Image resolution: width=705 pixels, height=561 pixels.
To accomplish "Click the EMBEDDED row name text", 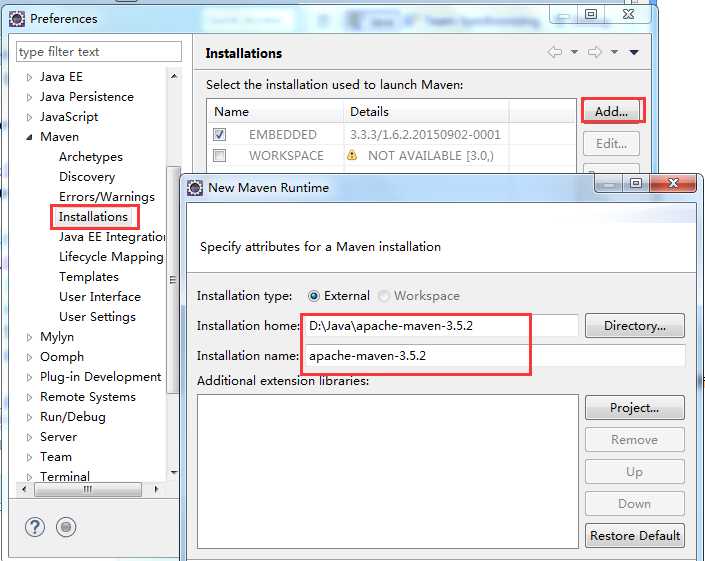I will (282, 134).
